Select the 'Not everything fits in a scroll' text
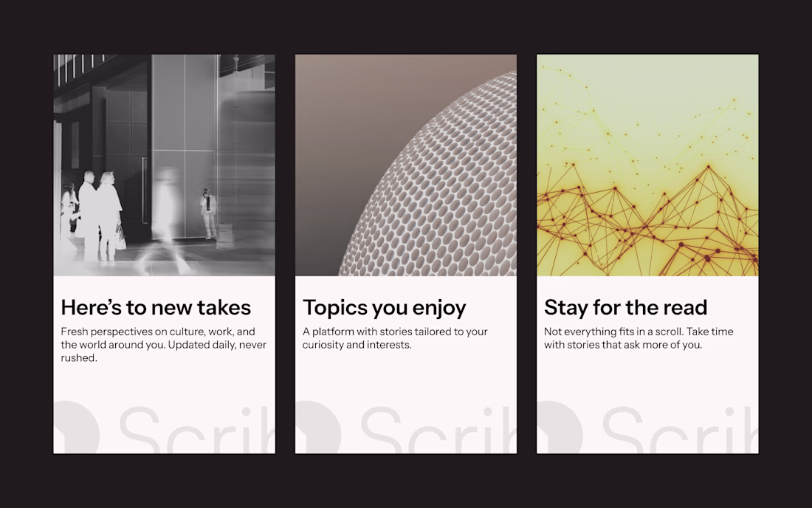The image size is (812, 508). pyautogui.click(x=639, y=338)
